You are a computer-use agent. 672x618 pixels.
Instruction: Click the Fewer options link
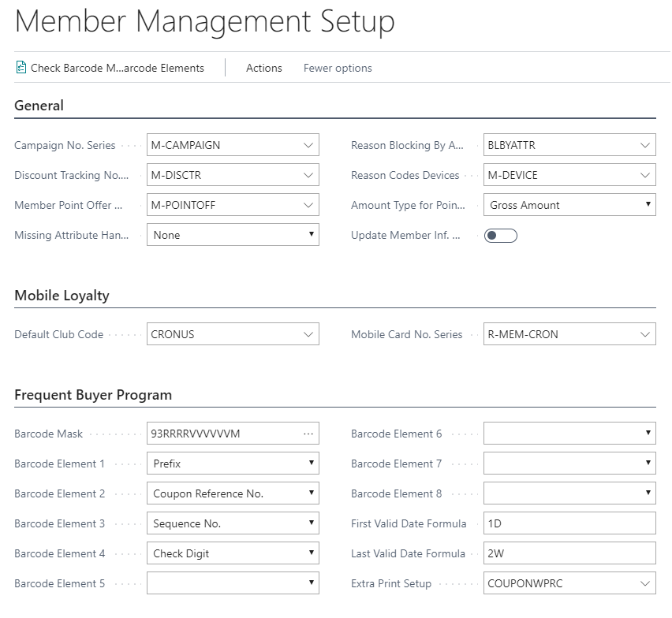tap(338, 68)
